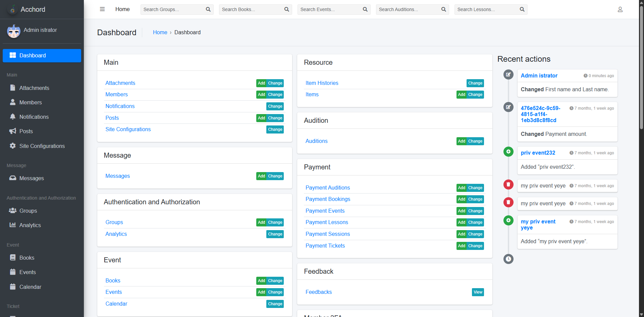Image resolution: width=644 pixels, height=317 pixels.
Task: Open the Payment Tickets link
Action: pos(325,246)
